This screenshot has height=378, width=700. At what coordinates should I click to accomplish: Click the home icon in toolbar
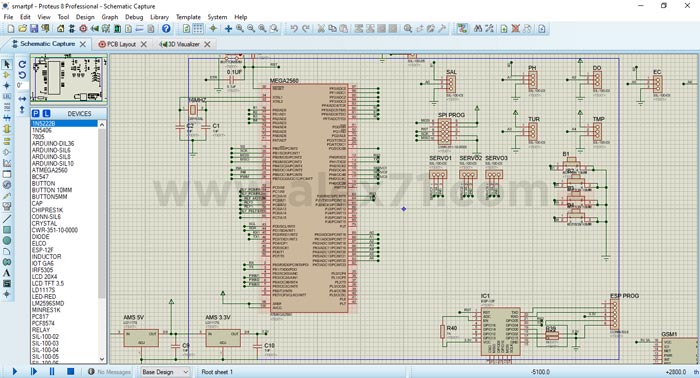click(60, 29)
